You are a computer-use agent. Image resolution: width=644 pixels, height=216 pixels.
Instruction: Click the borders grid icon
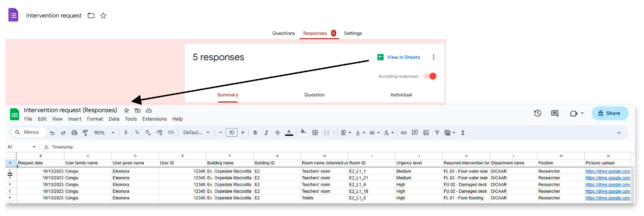click(x=315, y=133)
